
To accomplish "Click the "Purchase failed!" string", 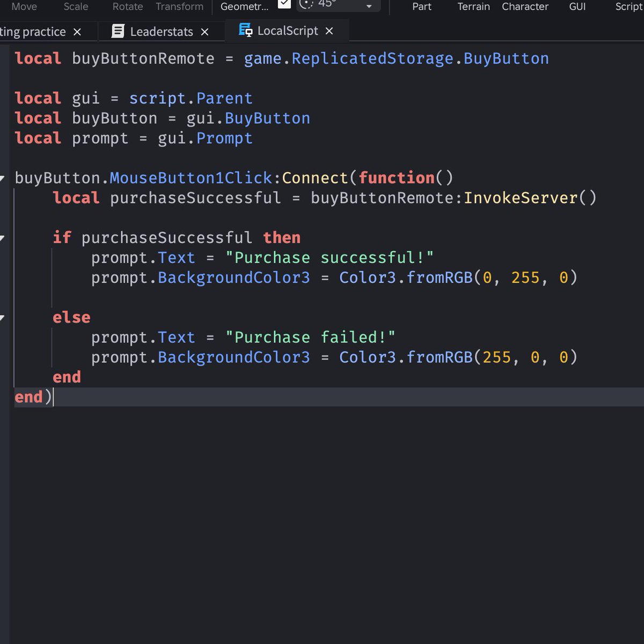I will click(x=310, y=338).
